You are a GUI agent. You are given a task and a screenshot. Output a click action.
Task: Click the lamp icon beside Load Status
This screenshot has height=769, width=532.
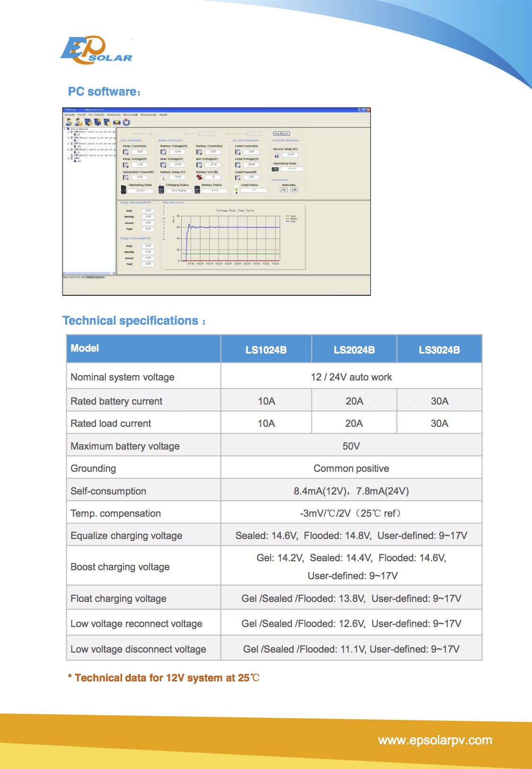(x=236, y=190)
